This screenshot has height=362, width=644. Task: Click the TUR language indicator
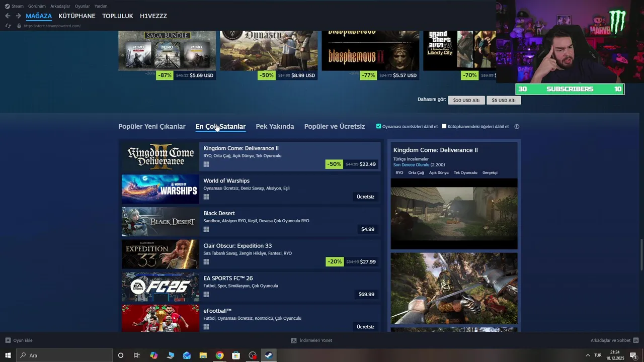[598, 355]
